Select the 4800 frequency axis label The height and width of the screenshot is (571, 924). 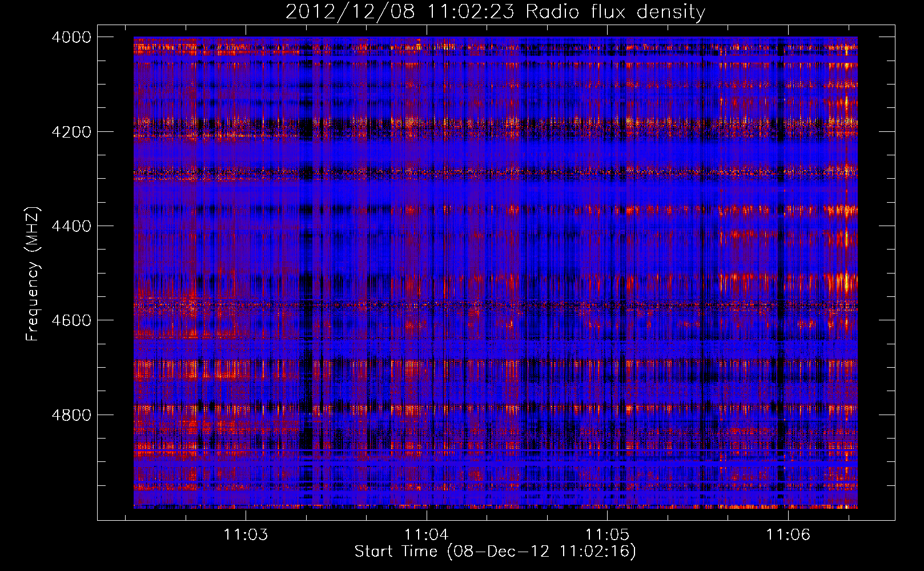coord(71,415)
